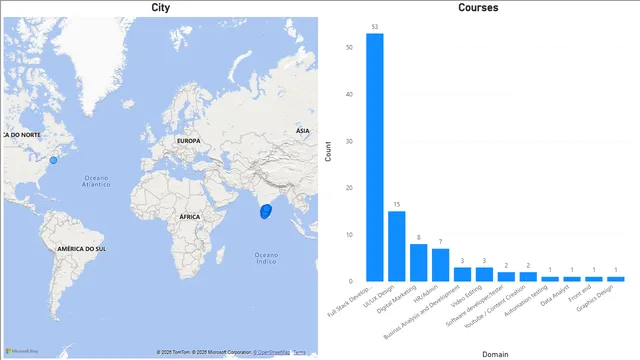Click the 'ÁFRICA' label on the map
This screenshot has width=640, height=360.
tap(190, 217)
